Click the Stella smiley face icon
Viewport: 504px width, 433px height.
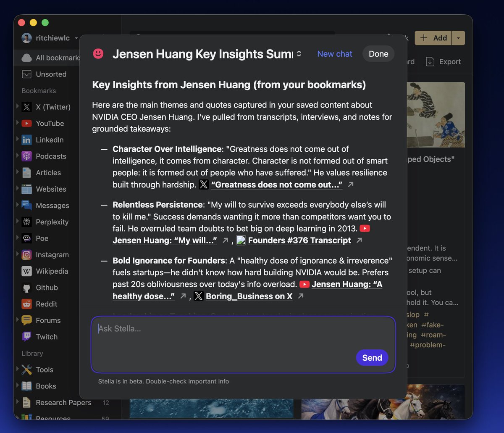98,53
